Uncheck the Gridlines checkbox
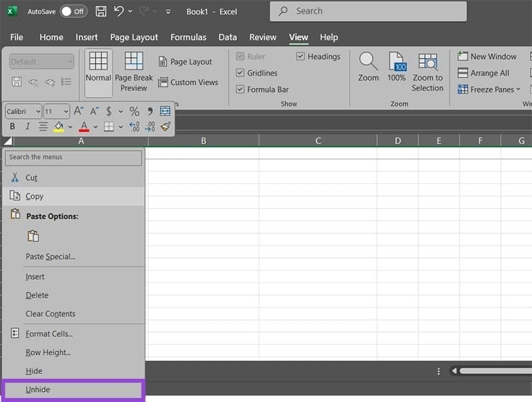532x402 pixels. click(x=241, y=73)
